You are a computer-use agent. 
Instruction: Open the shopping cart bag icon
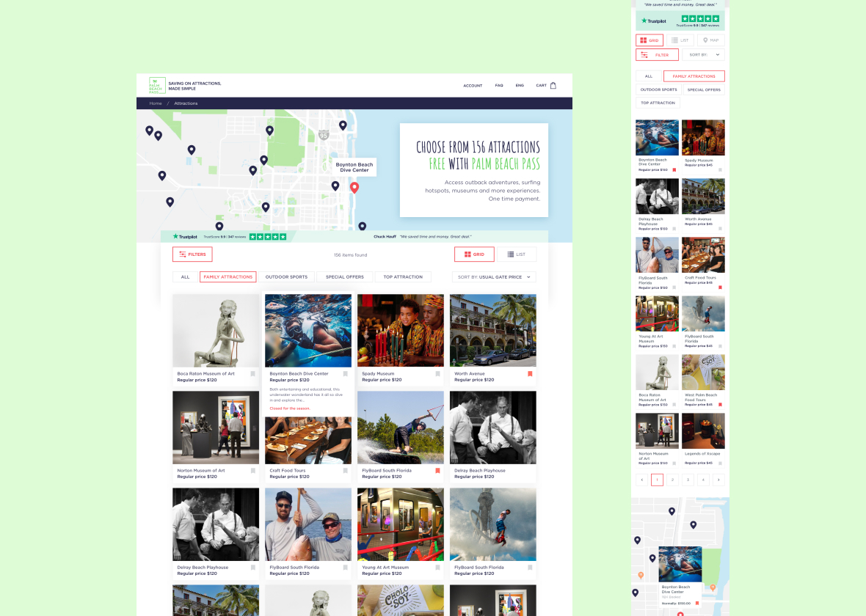coord(553,86)
